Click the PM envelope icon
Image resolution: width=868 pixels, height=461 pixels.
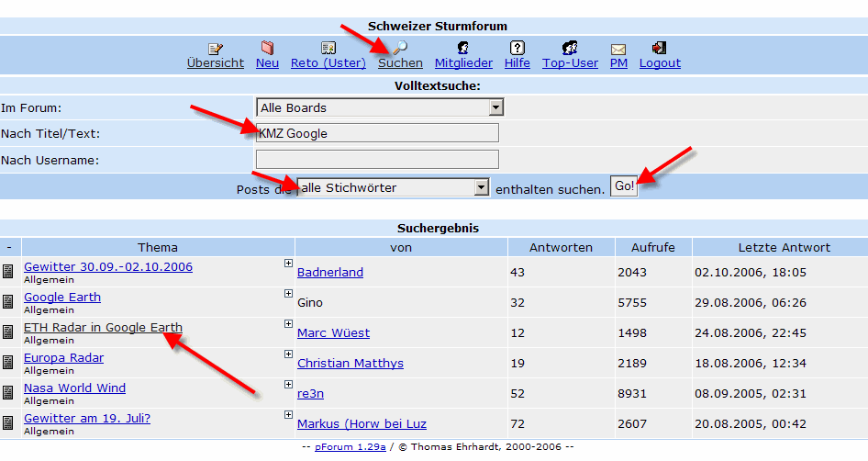[x=618, y=49]
